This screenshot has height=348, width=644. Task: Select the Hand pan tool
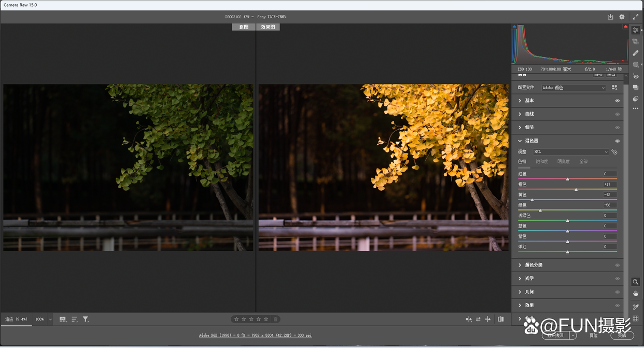(636, 294)
